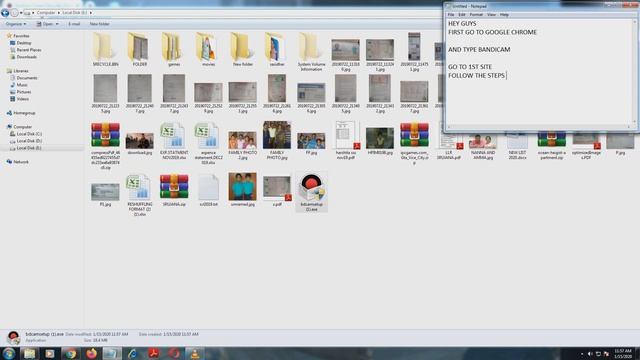This screenshot has height=360, width=640.
Task: Select the System Volume Information folder
Action: (311, 47)
